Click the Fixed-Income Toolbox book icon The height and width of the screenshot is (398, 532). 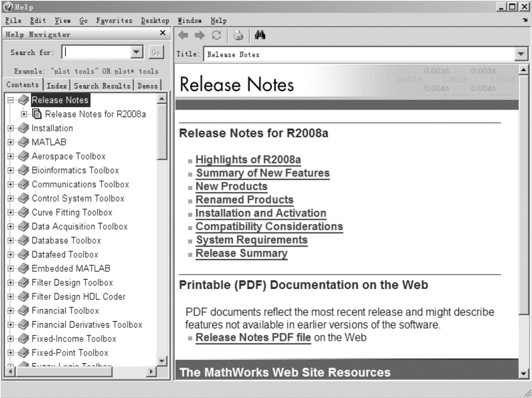point(24,339)
